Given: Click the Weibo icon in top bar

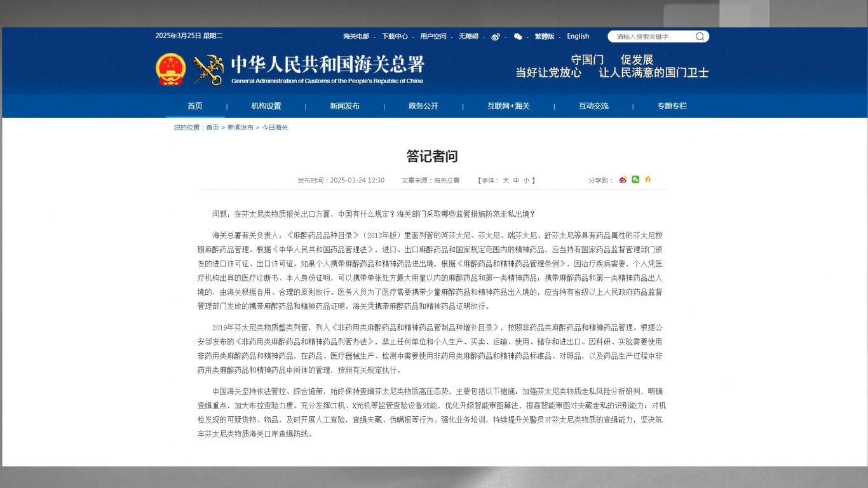Looking at the screenshot, I should [496, 37].
